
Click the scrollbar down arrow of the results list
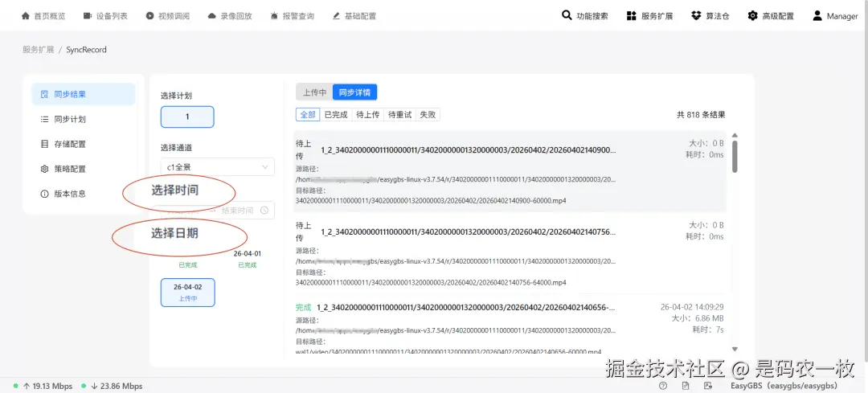pos(735,350)
